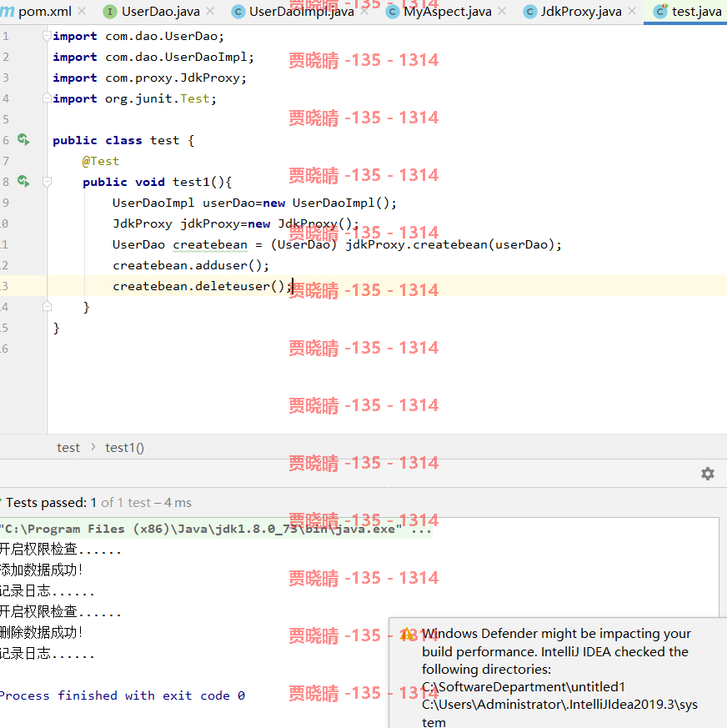Click gutter line number 5

[6, 119]
